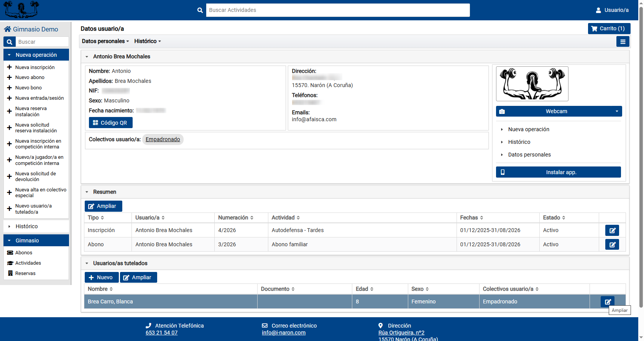The image size is (644, 341).
Task: Select Reservas in the Gimnasio menu
Action: pos(25,273)
